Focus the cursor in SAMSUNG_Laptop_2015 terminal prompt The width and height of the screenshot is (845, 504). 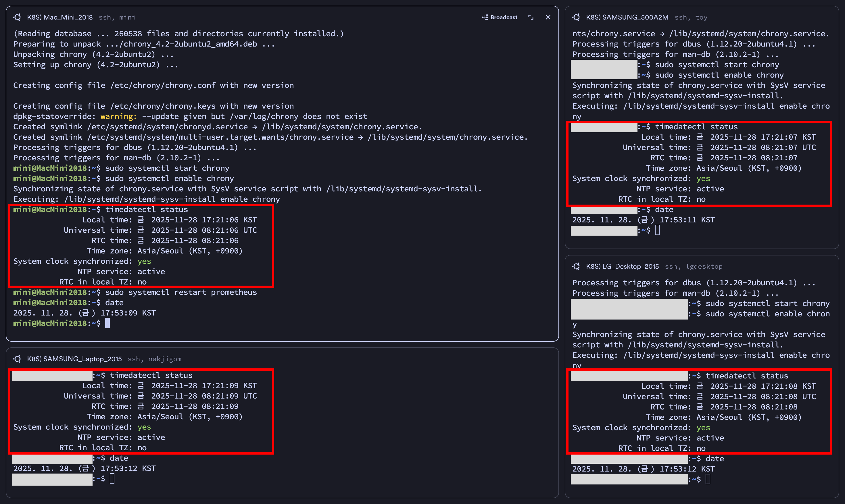[x=112, y=479]
